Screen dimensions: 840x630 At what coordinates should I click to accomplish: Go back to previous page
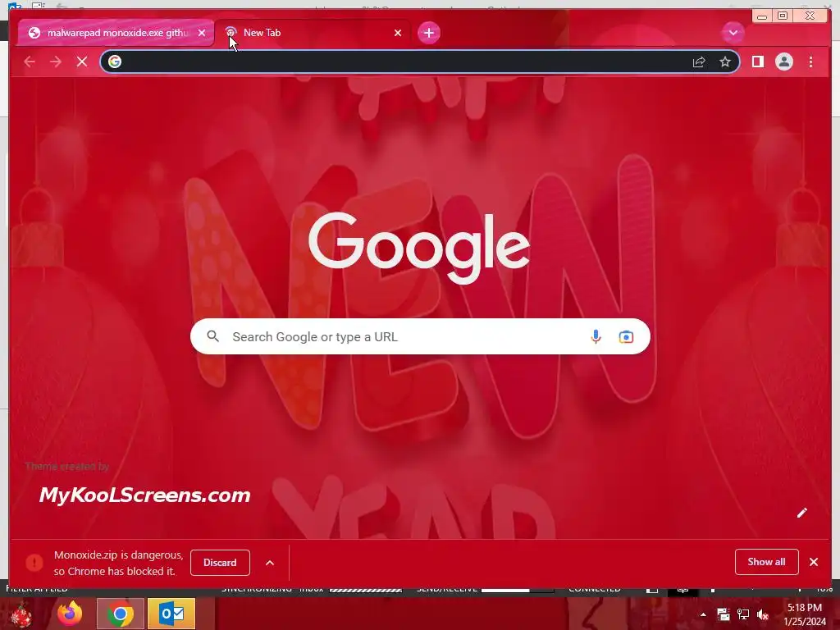click(30, 62)
